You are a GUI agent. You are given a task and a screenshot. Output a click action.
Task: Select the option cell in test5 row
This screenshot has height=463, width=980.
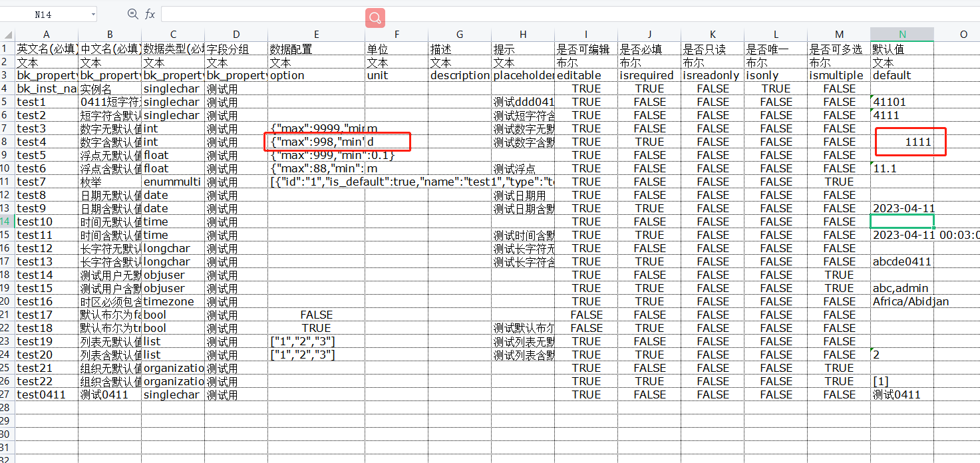pos(316,155)
